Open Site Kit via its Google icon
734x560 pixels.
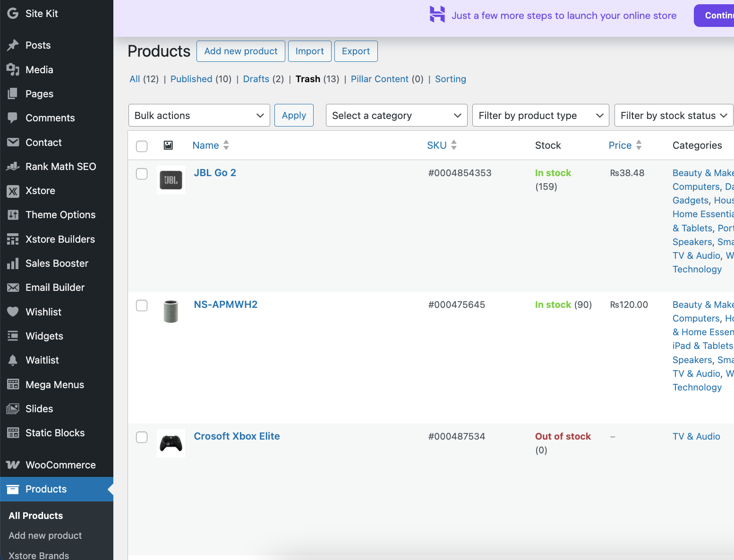coord(13,13)
